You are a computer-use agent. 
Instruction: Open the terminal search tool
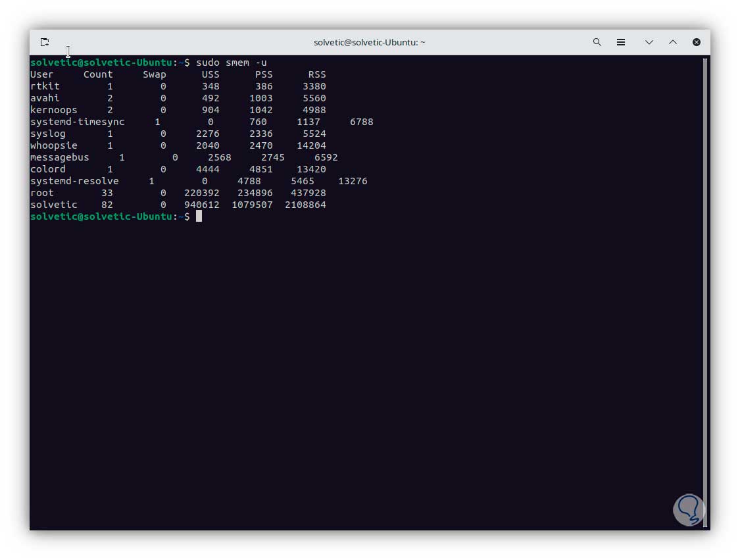tap(597, 42)
